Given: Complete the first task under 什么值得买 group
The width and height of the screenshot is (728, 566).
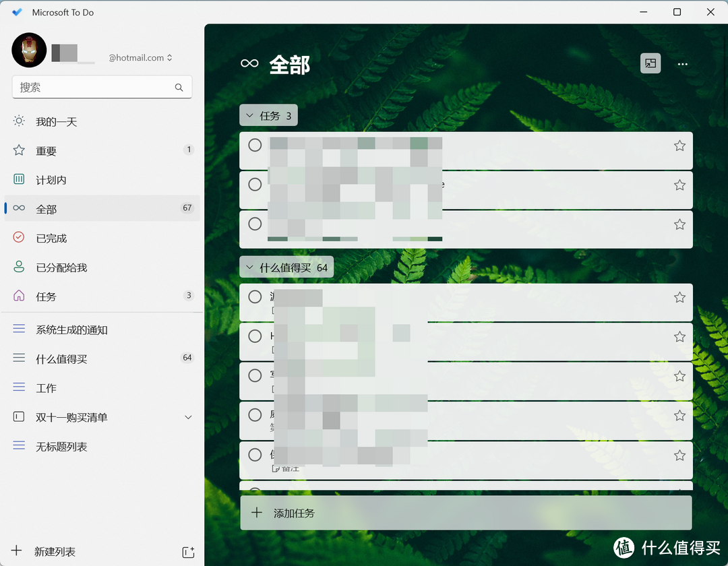Looking at the screenshot, I should (x=255, y=297).
